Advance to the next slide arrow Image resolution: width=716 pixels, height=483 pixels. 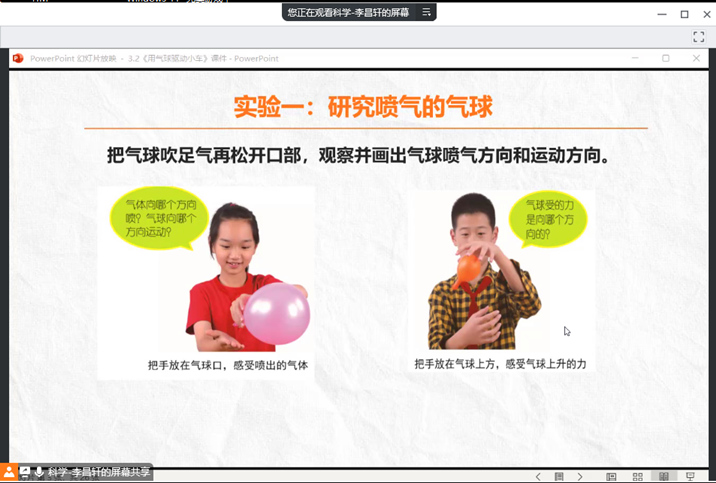tap(580, 477)
